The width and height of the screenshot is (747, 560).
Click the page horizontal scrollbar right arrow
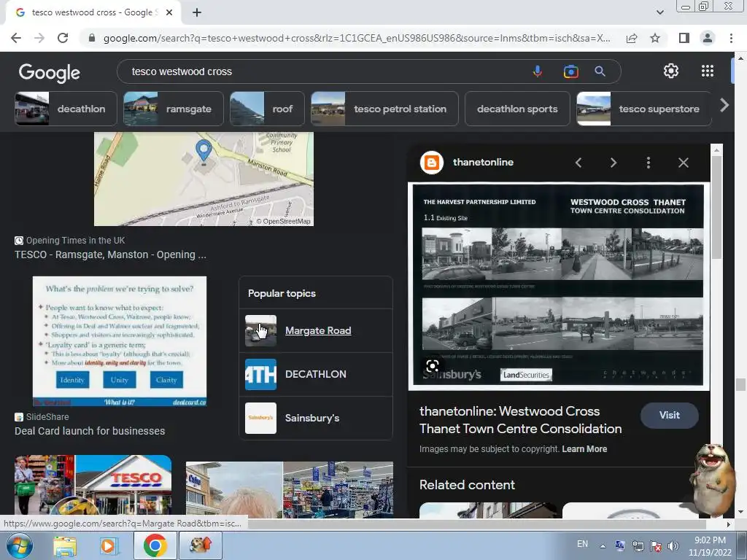pos(729,524)
